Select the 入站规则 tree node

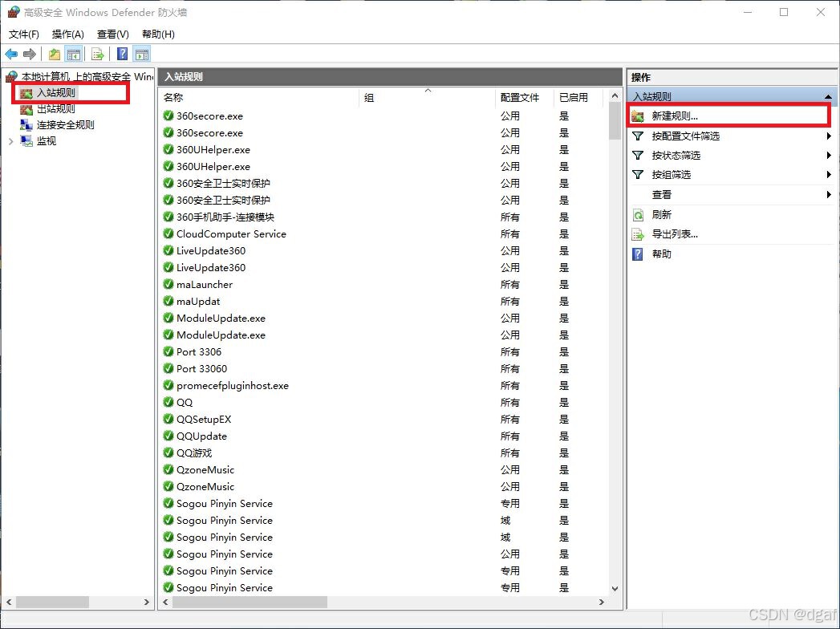pos(55,93)
